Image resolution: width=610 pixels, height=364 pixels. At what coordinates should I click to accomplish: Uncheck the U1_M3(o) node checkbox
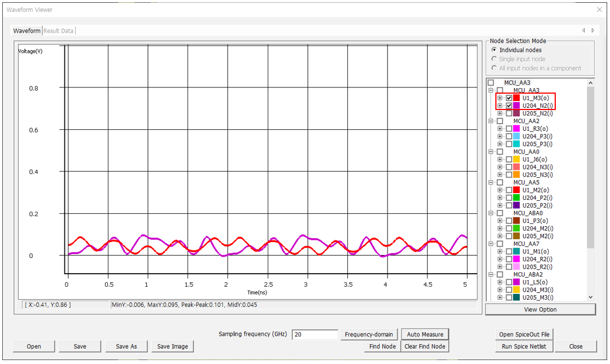(x=509, y=98)
